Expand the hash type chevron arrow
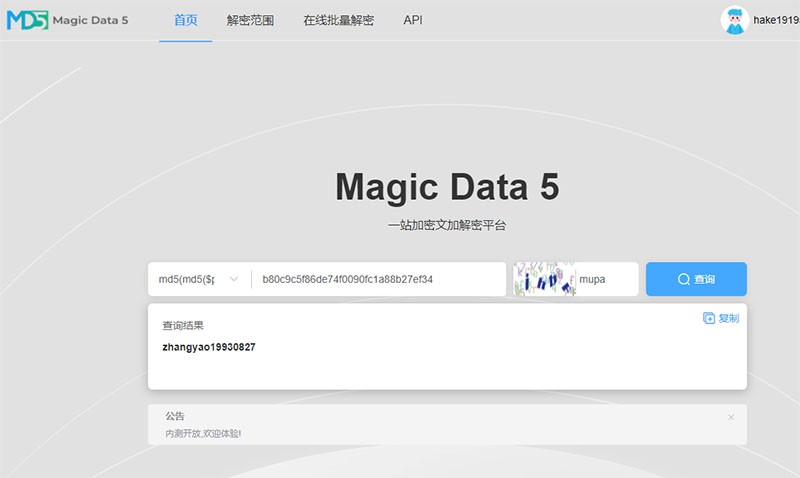Viewport: 800px width, 478px height. pyautogui.click(x=234, y=279)
